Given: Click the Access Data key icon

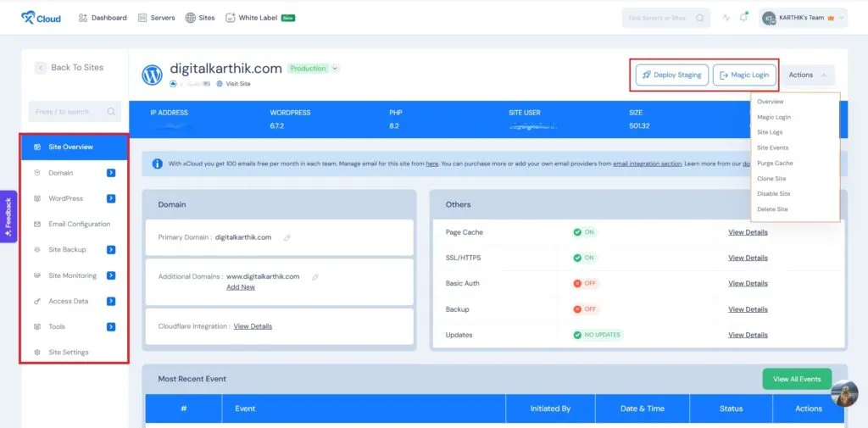Looking at the screenshot, I should [x=37, y=301].
